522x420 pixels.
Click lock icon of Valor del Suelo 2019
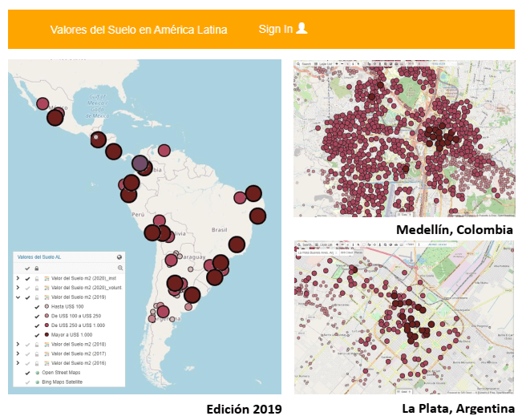tap(36, 297)
